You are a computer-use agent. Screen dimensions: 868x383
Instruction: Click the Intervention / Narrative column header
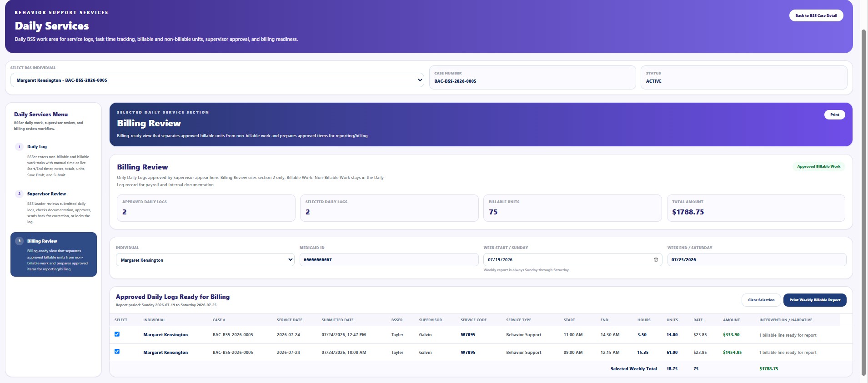(x=786, y=320)
